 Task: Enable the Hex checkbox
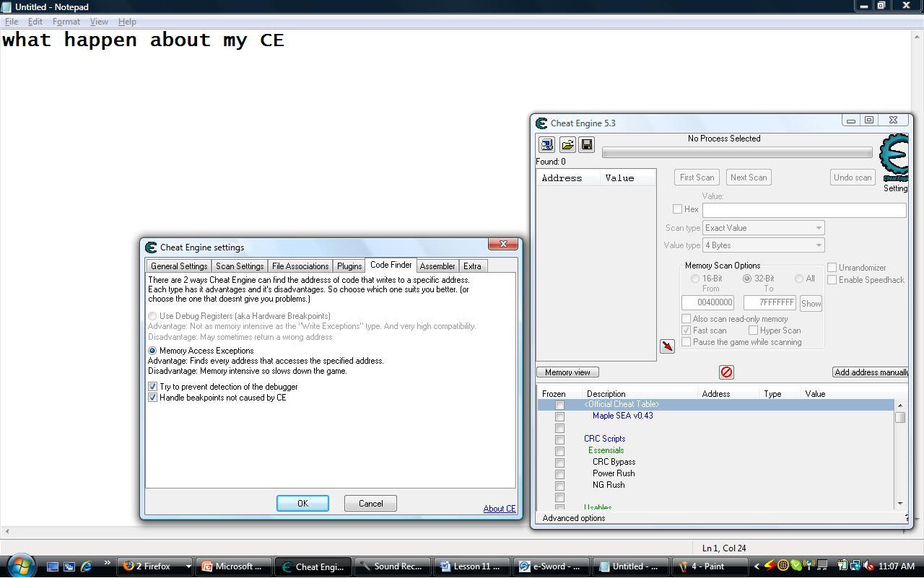(x=677, y=209)
